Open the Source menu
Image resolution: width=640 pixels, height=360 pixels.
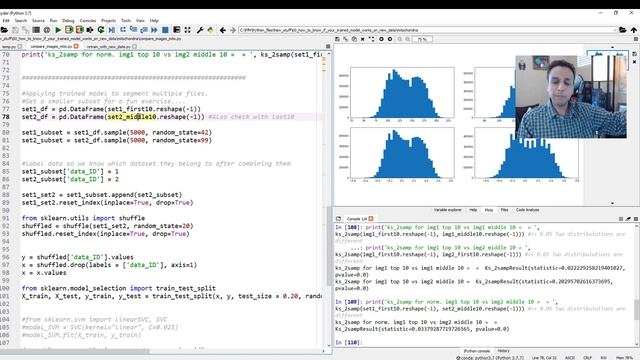(x=38, y=20)
